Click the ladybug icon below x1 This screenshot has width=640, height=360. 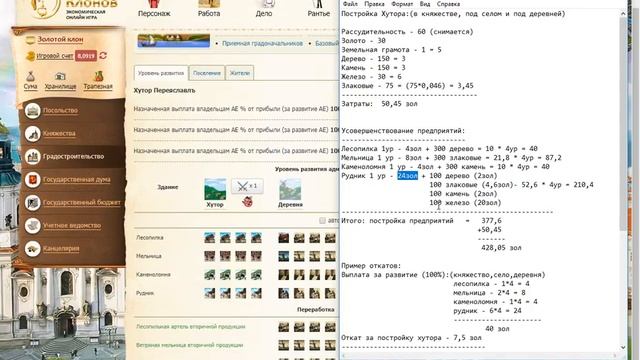[x=247, y=201]
